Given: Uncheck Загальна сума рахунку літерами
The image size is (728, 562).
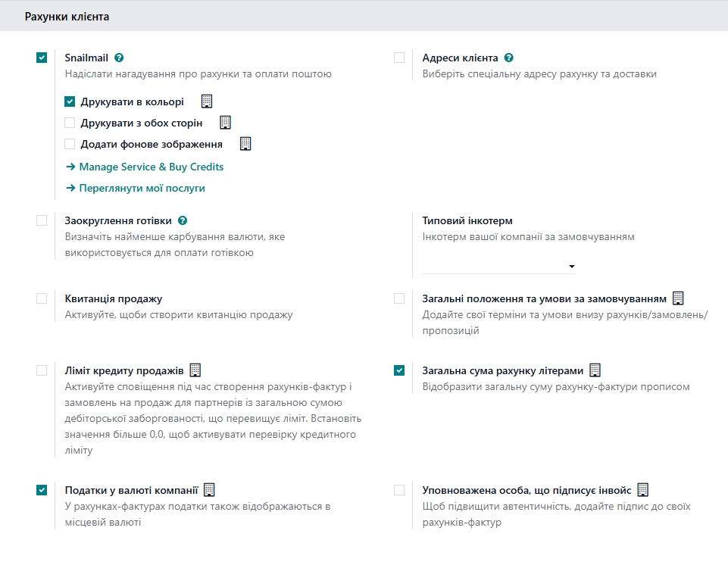Looking at the screenshot, I should (399, 370).
